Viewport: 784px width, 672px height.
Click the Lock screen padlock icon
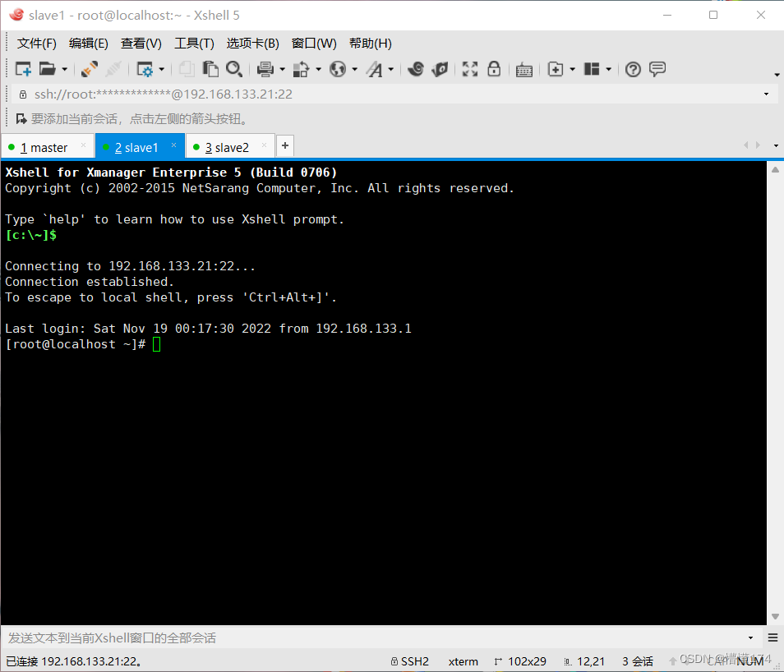(494, 69)
